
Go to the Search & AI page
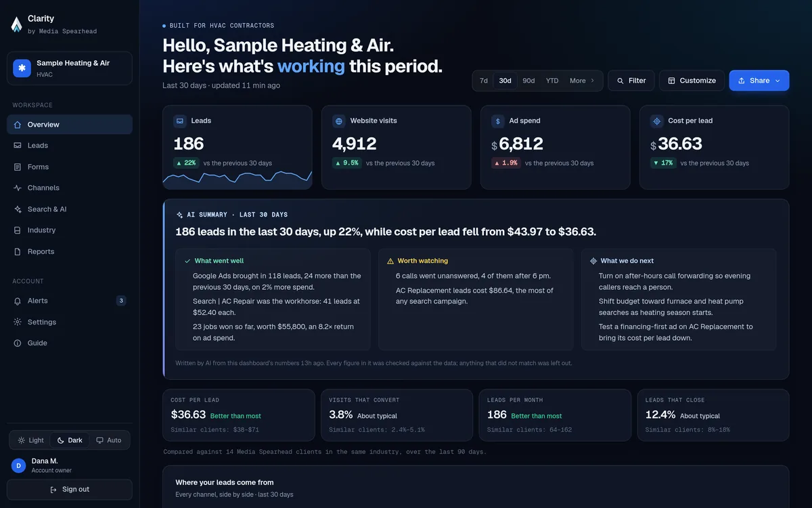point(70,209)
